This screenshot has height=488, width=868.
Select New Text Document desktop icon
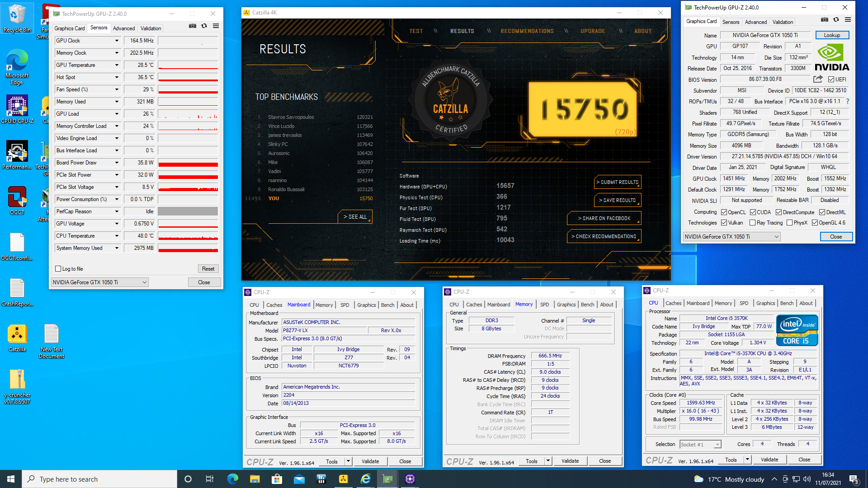[52, 341]
